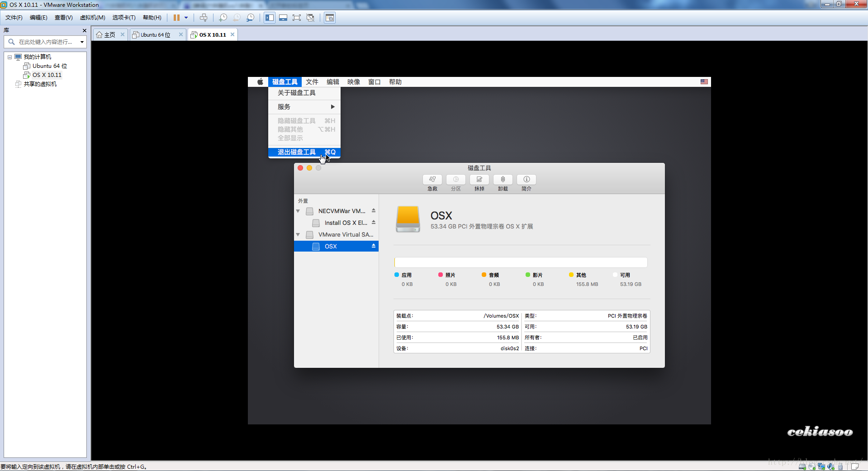This screenshot has width=868, height=471.
Task: Click the green 影片 legend dot
Action: tap(528, 275)
